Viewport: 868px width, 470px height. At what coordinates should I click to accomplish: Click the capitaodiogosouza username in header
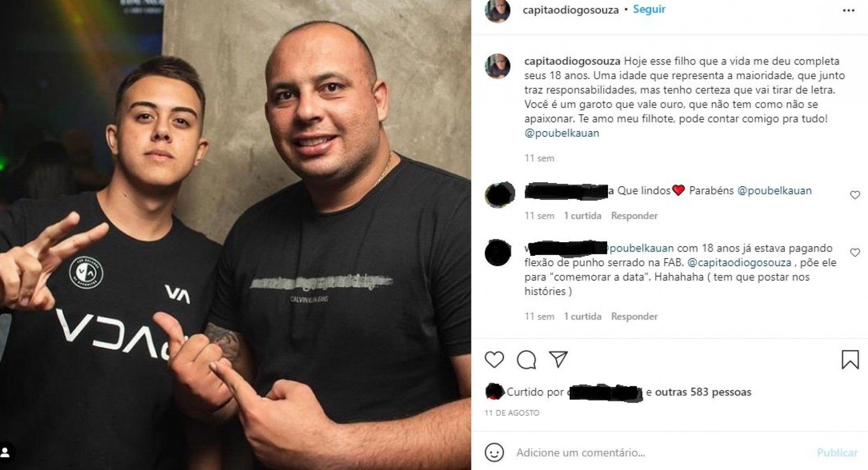click(x=571, y=10)
